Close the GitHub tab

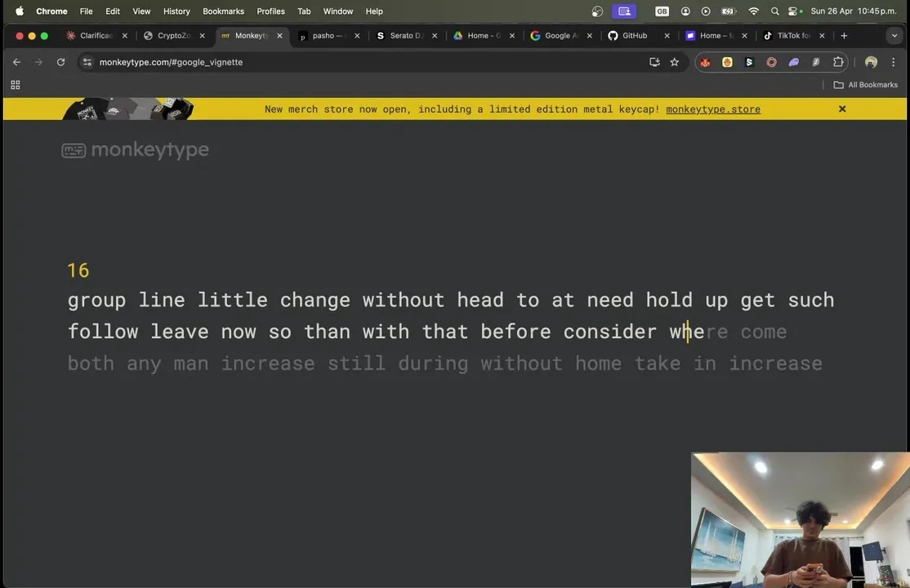click(667, 35)
